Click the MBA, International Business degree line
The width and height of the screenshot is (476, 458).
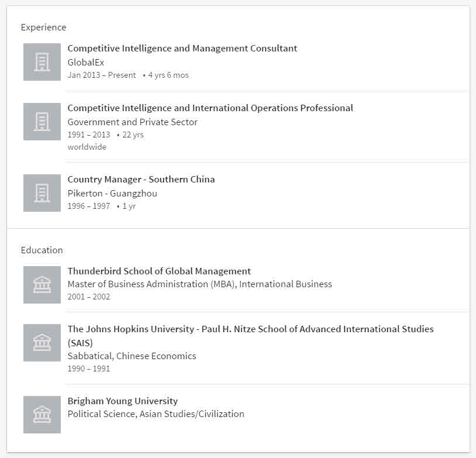click(200, 284)
